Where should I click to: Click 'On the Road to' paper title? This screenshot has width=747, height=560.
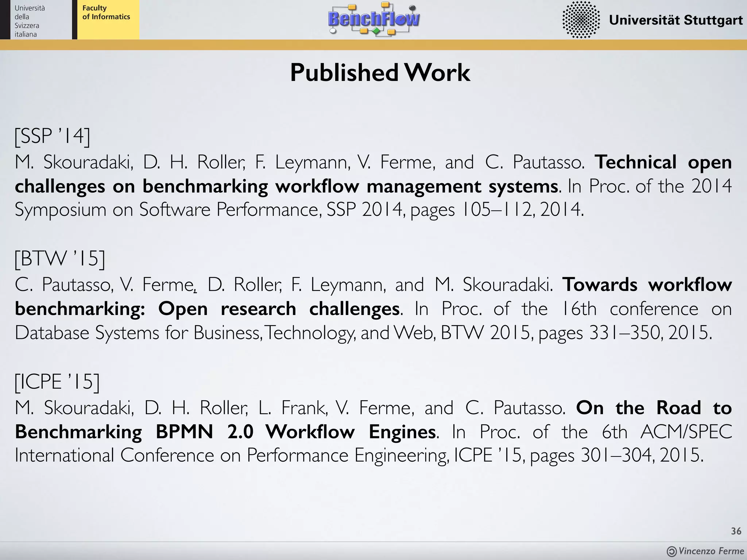654,408
